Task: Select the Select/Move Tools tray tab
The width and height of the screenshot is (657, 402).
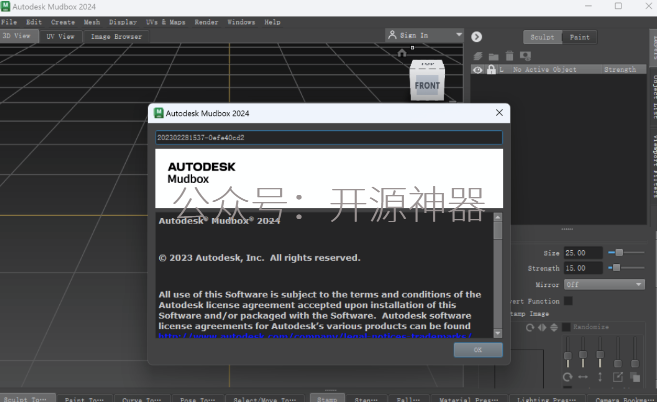Action: tap(266, 399)
